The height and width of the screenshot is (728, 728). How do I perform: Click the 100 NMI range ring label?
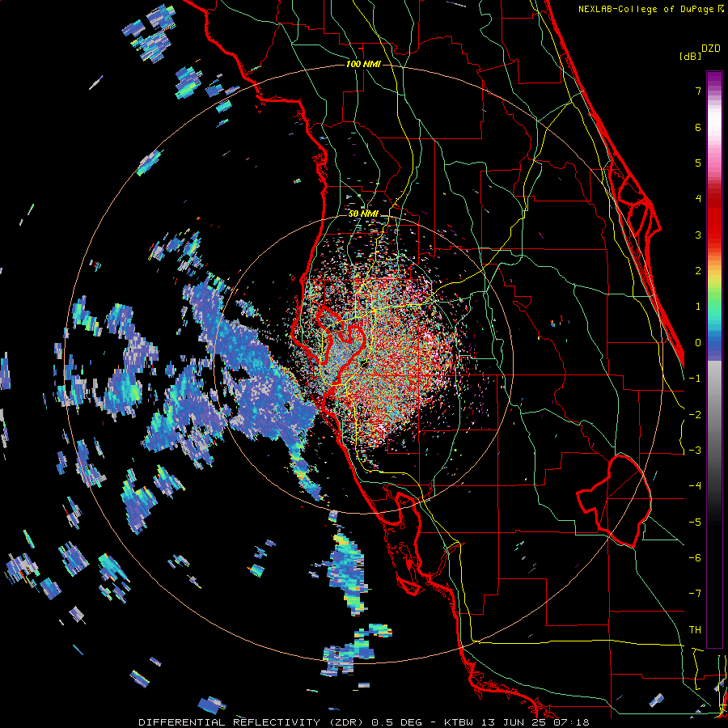pos(363,64)
